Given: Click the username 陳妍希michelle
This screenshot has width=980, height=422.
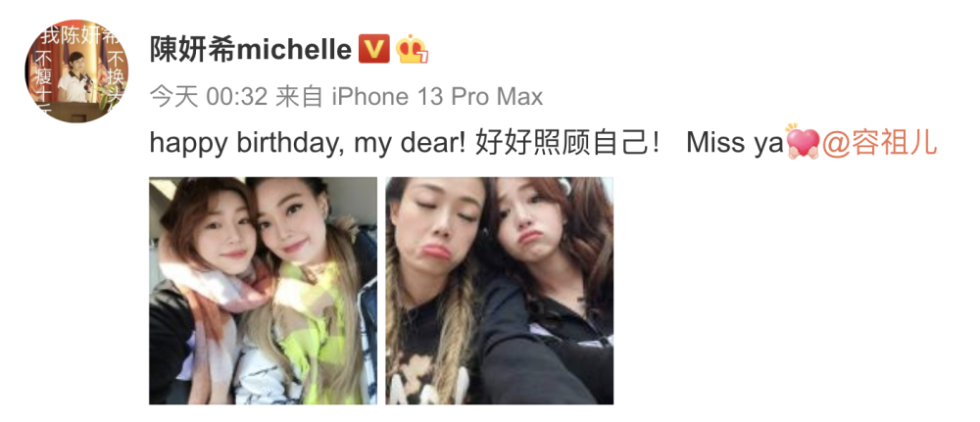Looking at the screenshot, I should point(251,50).
